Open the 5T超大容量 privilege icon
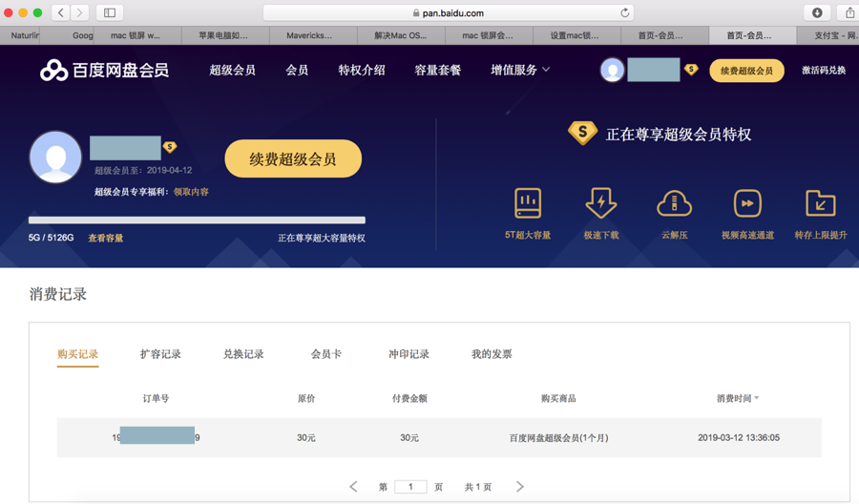Screen dimensions: 859x504 pyautogui.click(x=528, y=203)
